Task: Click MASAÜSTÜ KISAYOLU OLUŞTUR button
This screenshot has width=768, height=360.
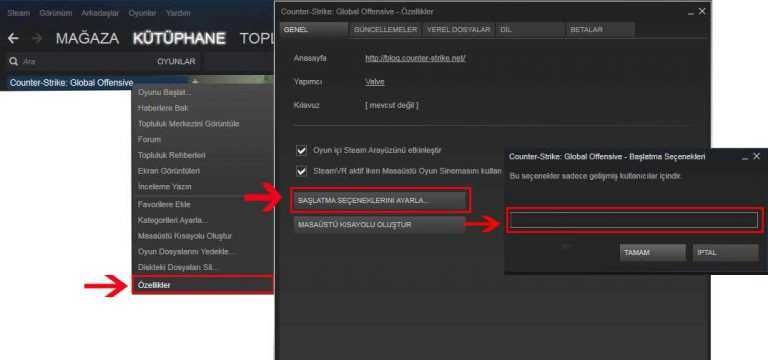Action: click(x=380, y=225)
